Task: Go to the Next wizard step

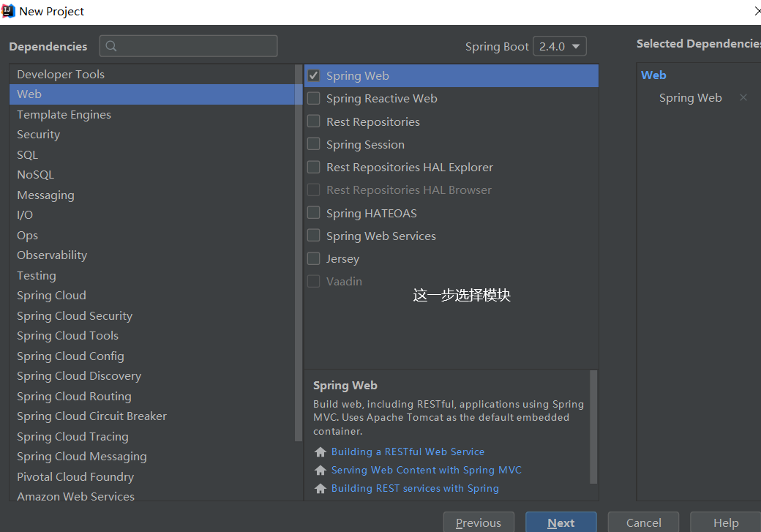Action: point(561,522)
